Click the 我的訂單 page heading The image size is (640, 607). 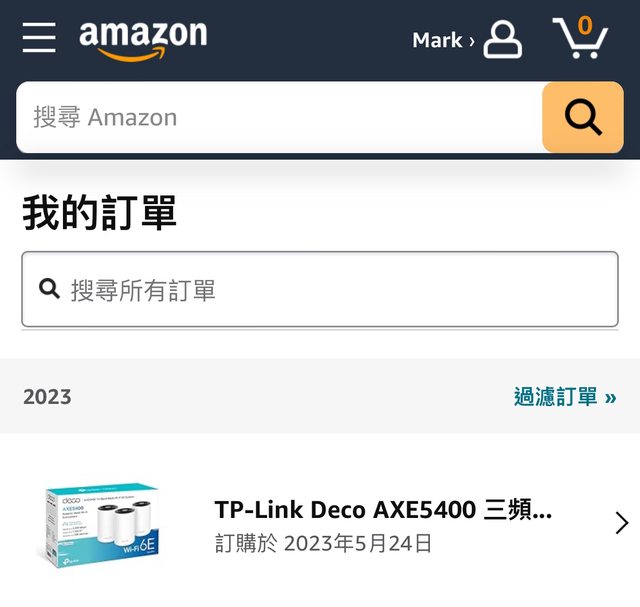tap(99, 212)
